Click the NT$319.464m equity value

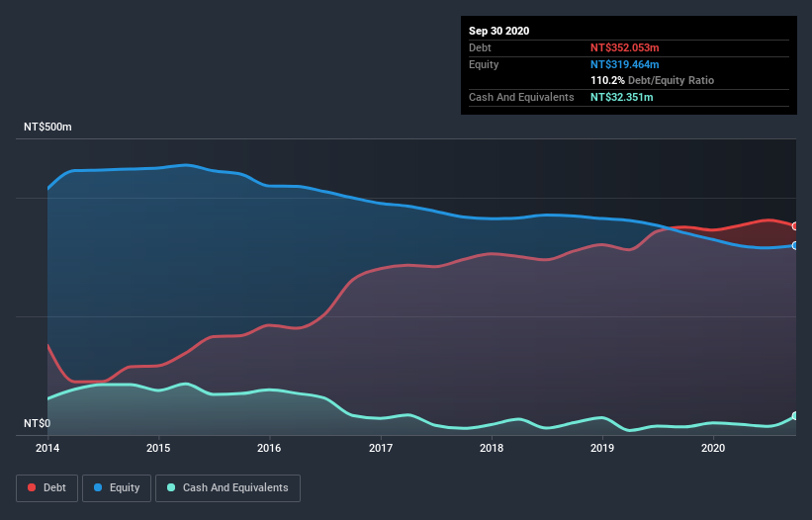(624, 64)
